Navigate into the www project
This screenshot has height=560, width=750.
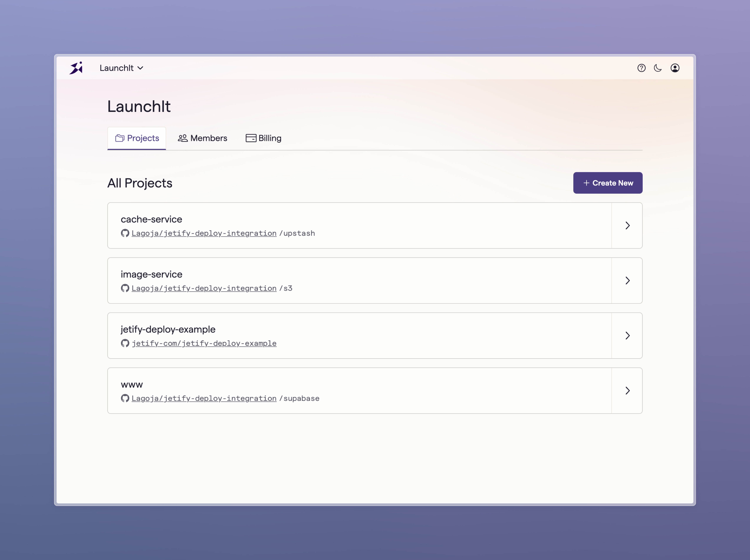(x=626, y=390)
